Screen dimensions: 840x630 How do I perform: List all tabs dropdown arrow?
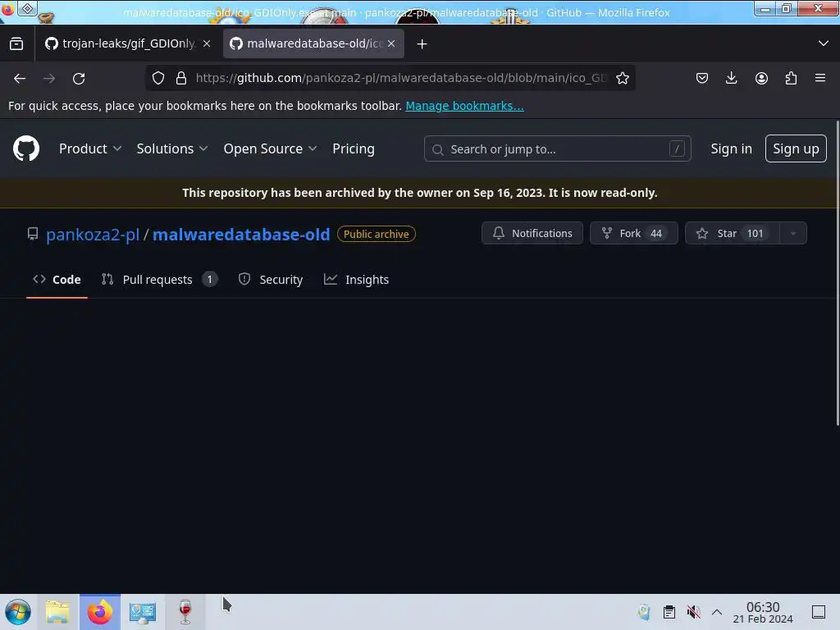pyautogui.click(x=824, y=43)
